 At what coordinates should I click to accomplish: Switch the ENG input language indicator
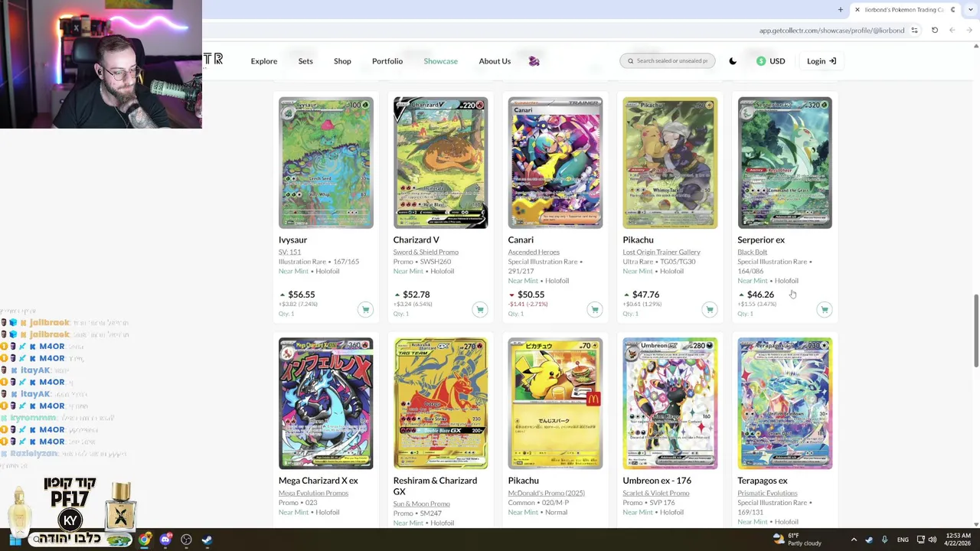tap(903, 540)
